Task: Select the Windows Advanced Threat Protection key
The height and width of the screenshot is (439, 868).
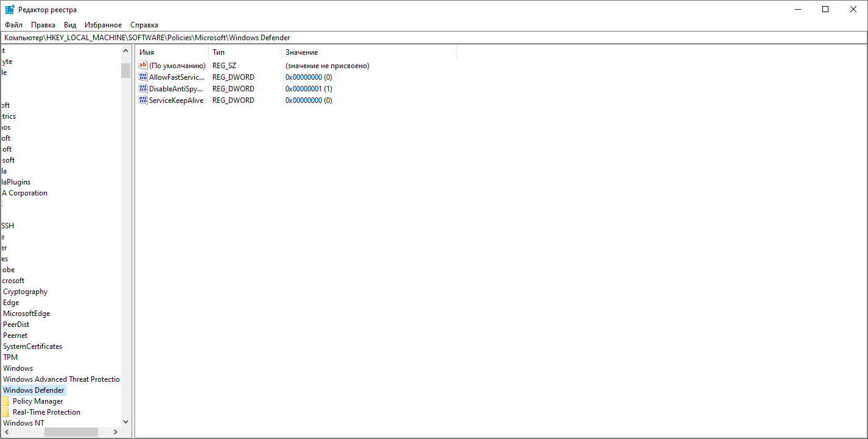Action: click(61, 379)
